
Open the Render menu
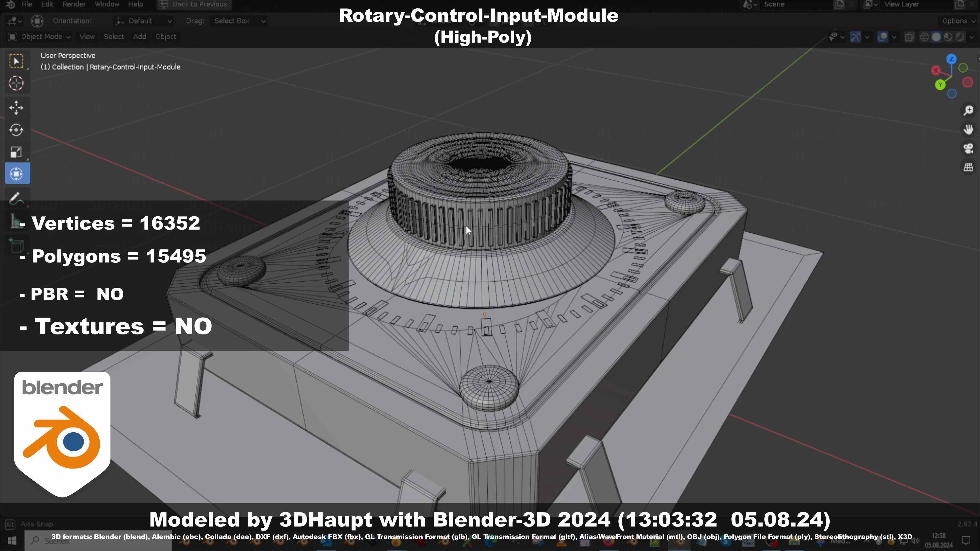coord(74,4)
